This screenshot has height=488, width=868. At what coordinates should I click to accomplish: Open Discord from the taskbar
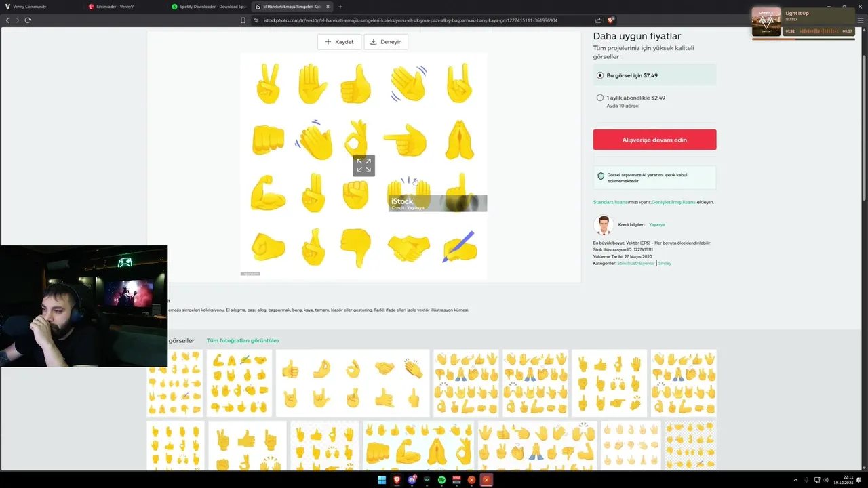point(412,480)
